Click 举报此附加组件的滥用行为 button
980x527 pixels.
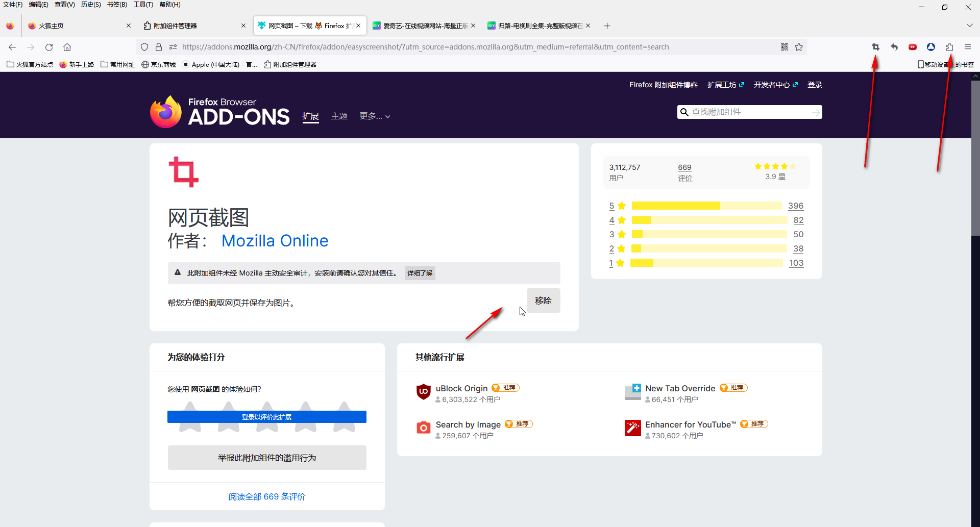point(267,458)
